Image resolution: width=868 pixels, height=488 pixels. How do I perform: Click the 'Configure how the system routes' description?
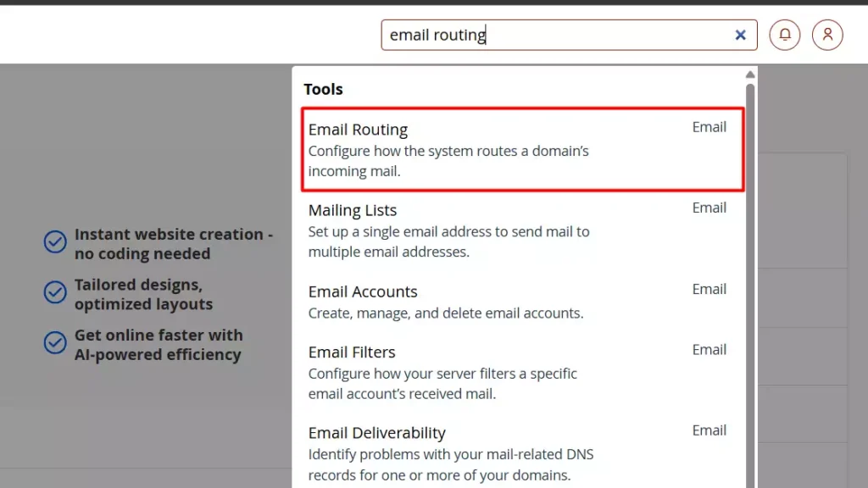click(x=448, y=161)
